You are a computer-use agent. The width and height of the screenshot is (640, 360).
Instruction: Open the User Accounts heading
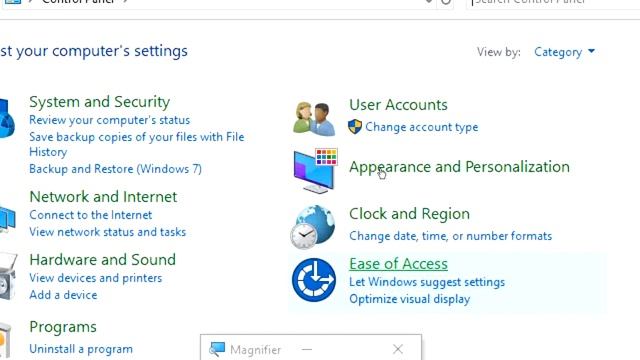click(x=398, y=105)
